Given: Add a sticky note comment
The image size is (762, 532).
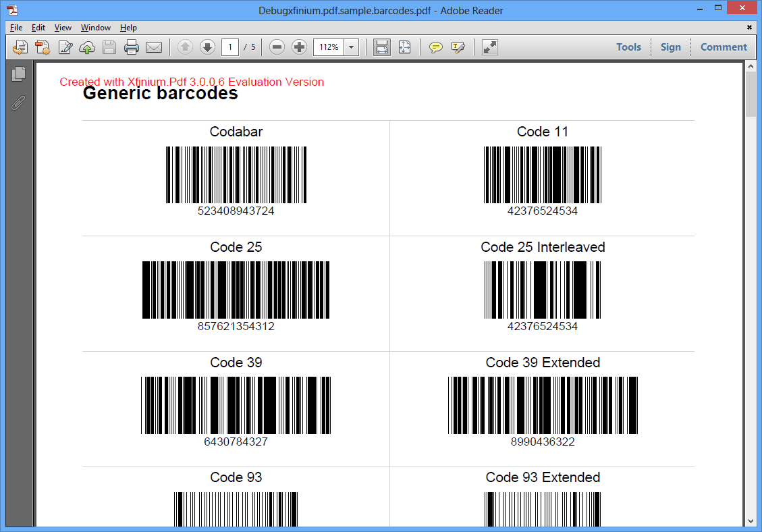Looking at the screenshot, I should 436,47.
